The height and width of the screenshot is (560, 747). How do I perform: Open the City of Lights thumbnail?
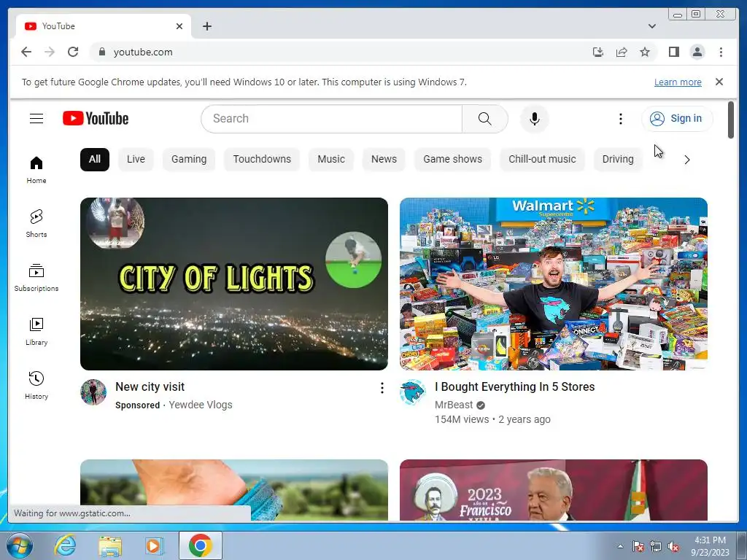coord(234,284)
